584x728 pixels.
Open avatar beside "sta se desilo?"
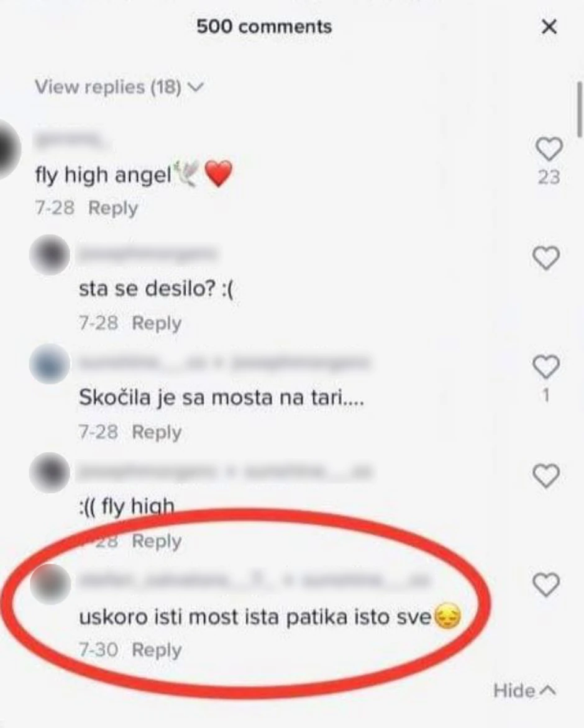coord(50,255)
